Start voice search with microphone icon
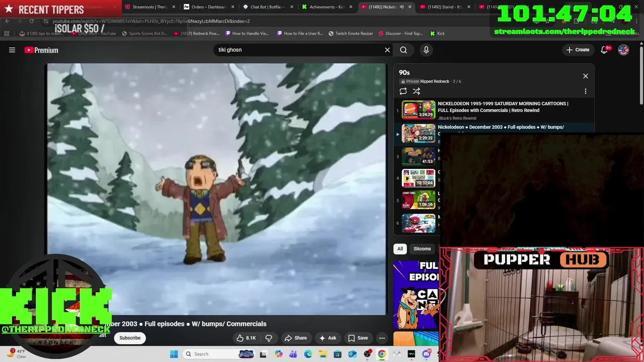The height and width of the screenshot is (362, 644). (x=426, y=50)
